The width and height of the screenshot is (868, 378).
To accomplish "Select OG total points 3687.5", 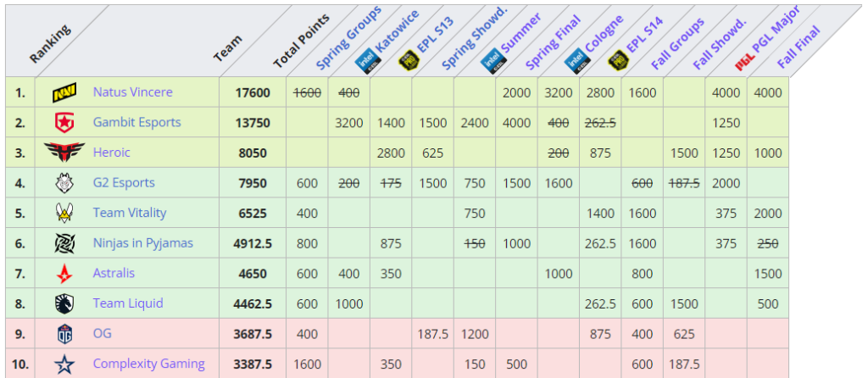I will pyautogui.click(x=253, y=334).
